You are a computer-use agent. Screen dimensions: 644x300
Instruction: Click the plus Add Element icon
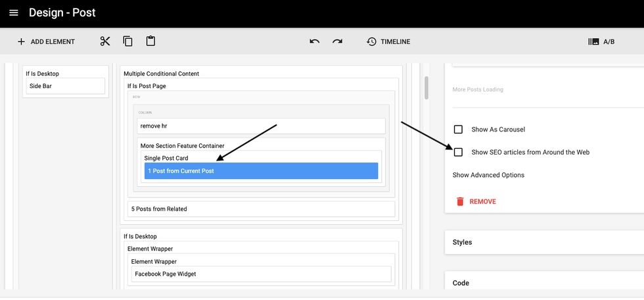click(x=21, y=41)
